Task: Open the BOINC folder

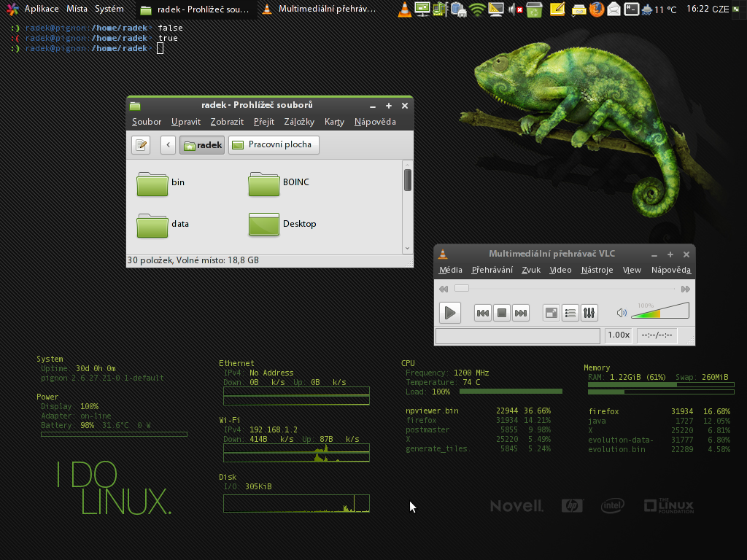Action: [x=264, y=184]
